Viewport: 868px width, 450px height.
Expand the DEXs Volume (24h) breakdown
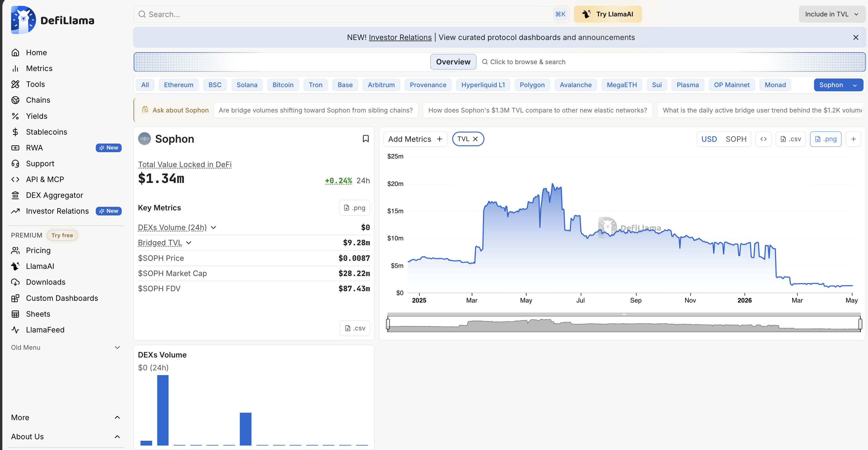(x=213, y=227)
